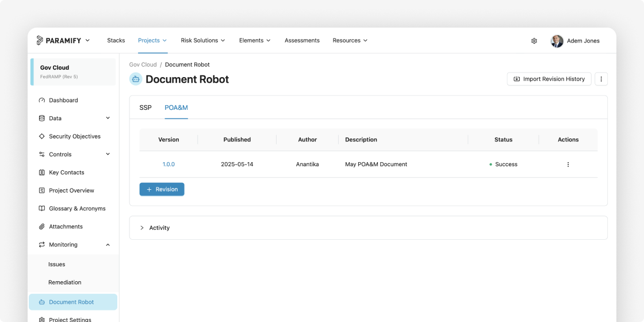The image size is (644, 322).
Task: Click the Success status cell
Action: (504, 164)
